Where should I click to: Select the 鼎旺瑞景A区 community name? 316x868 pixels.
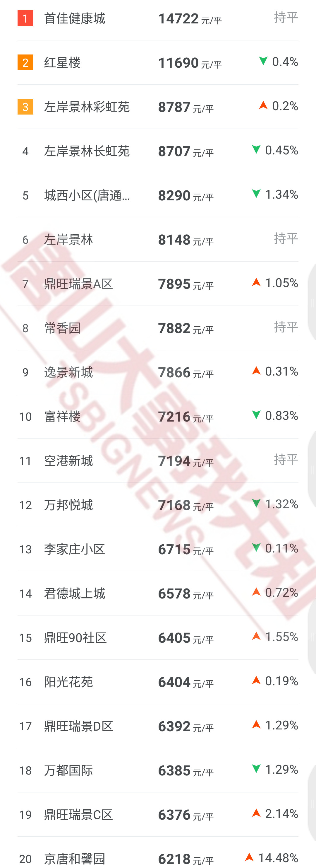pos(78,284)
